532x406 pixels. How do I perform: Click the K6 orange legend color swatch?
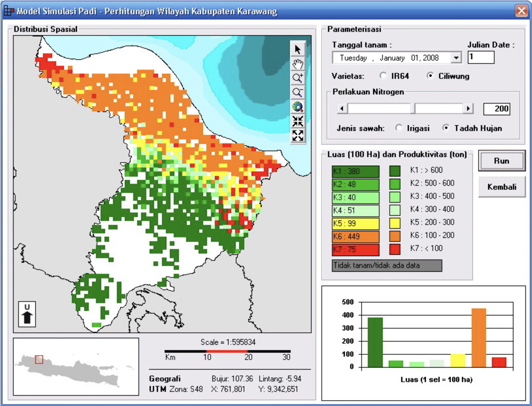[x=395, y=236]
